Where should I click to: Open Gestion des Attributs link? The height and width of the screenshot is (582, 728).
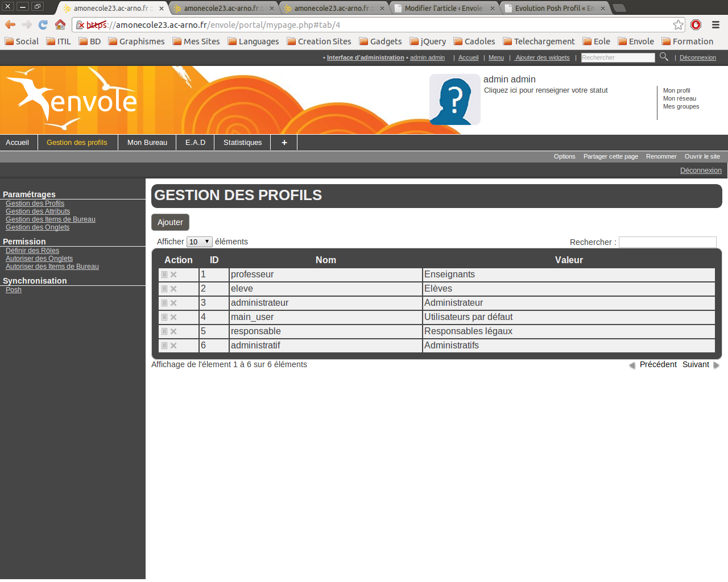pos(38,211)
